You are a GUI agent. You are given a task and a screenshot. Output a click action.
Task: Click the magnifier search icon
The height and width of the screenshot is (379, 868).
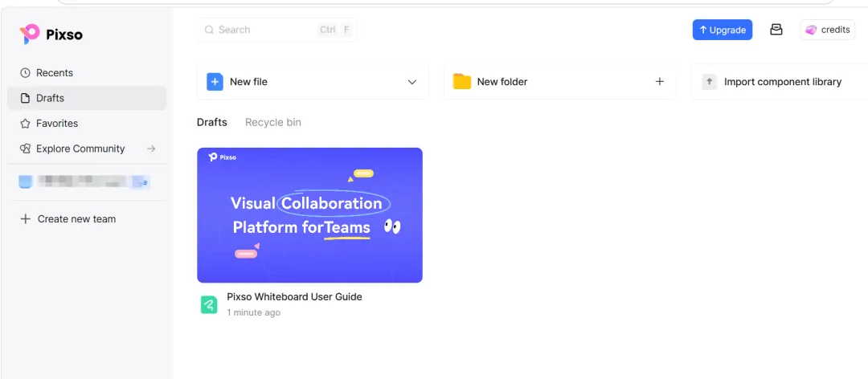pos(209,30)
